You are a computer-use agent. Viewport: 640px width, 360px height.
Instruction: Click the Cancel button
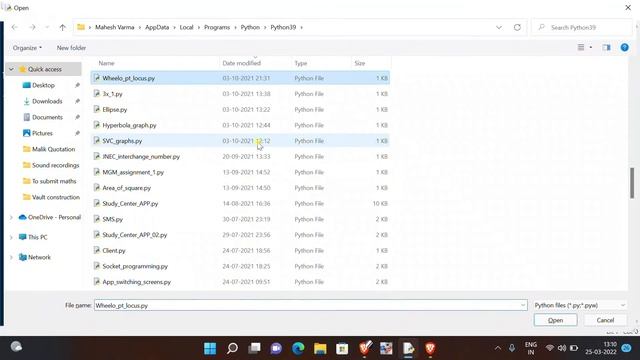tap(605, 320)
